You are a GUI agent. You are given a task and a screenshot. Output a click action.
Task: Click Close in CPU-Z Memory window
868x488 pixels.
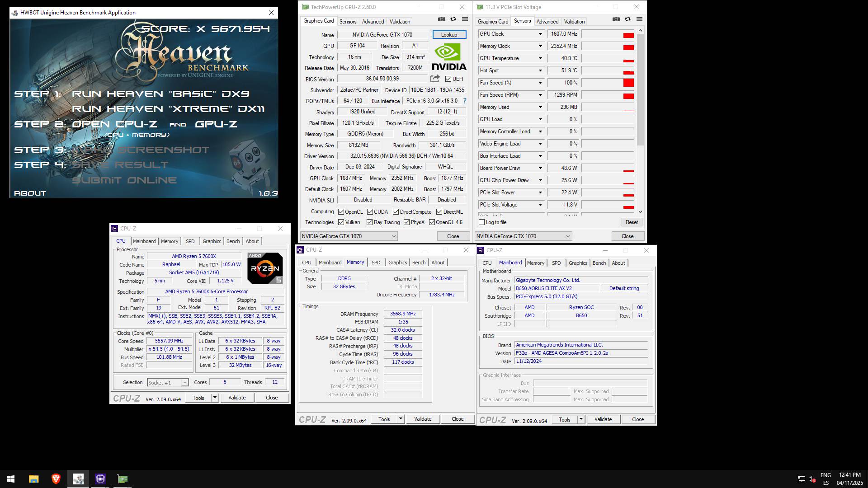coord(458,419)
